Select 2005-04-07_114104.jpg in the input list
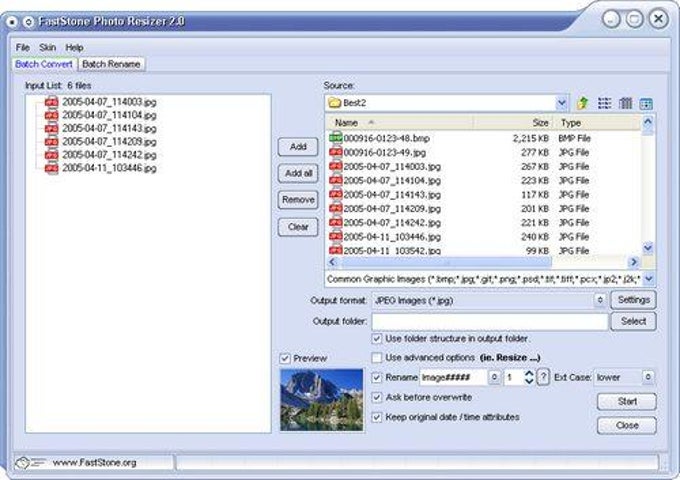The image size is (680, 480). tap(109, 115)
